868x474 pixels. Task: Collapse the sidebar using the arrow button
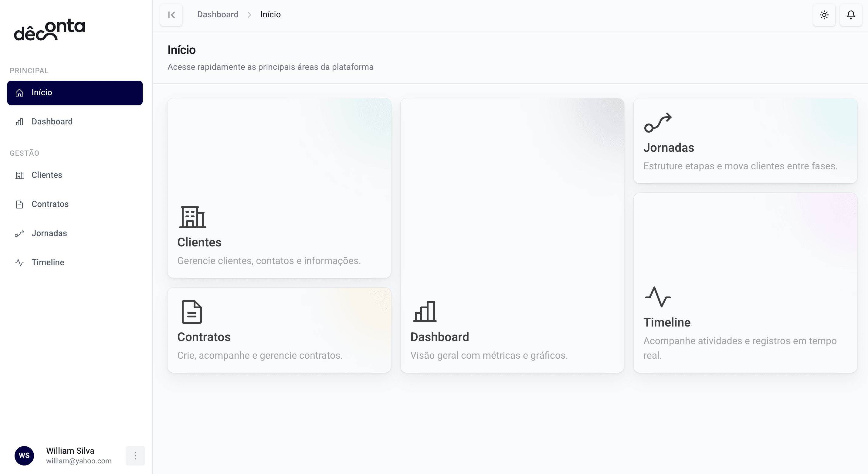click(171, 15)
